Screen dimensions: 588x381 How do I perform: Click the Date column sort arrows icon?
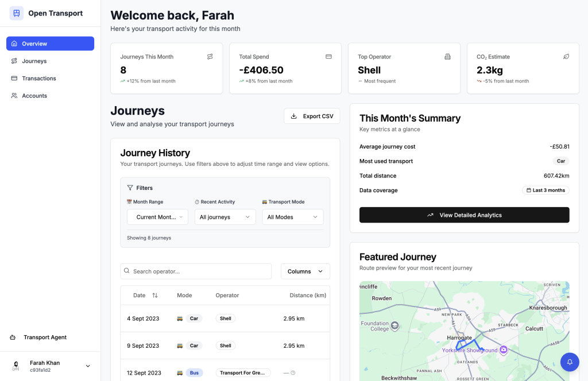[x=155, y=296]
